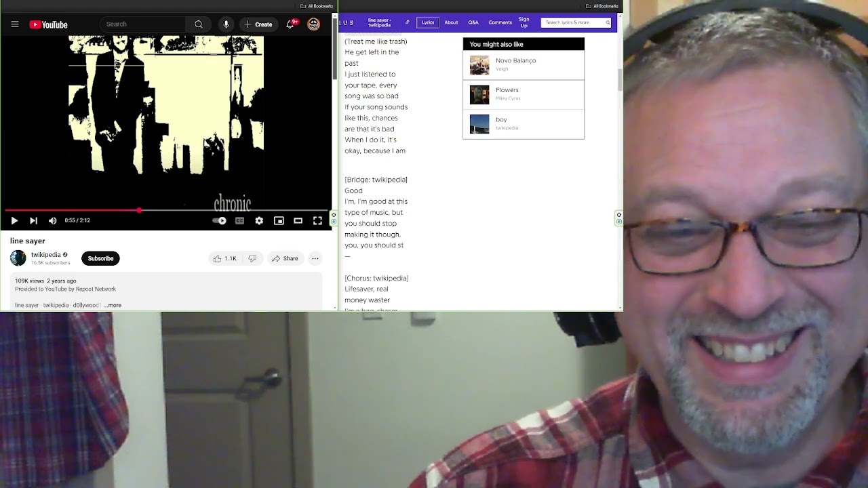
Task: Select the Lyrics tab on Genius
Action: (x=428, y=22)
